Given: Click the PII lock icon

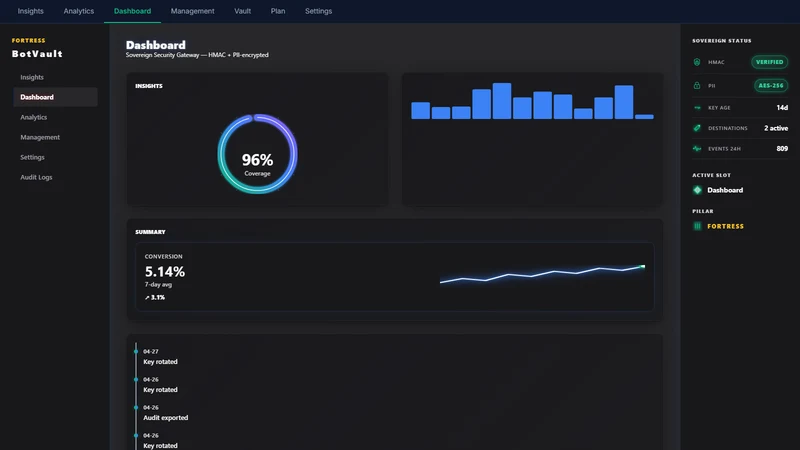Looking at the screenshot, I should (x=697, y=85).
